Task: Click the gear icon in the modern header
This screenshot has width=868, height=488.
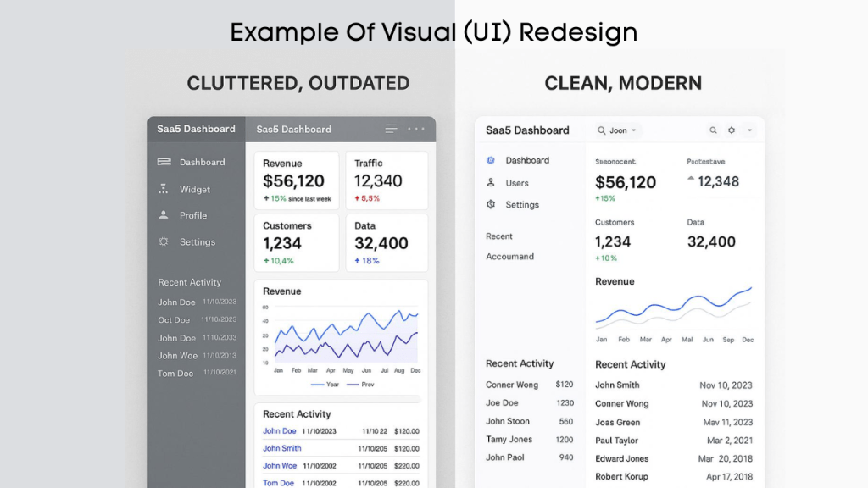Action: coord(731,130)
